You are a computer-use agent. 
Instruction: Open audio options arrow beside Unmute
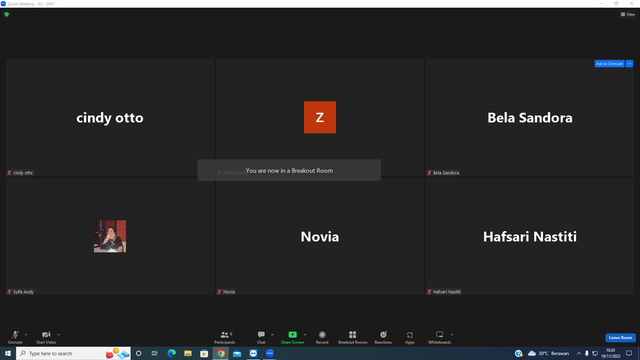point(26,335)
